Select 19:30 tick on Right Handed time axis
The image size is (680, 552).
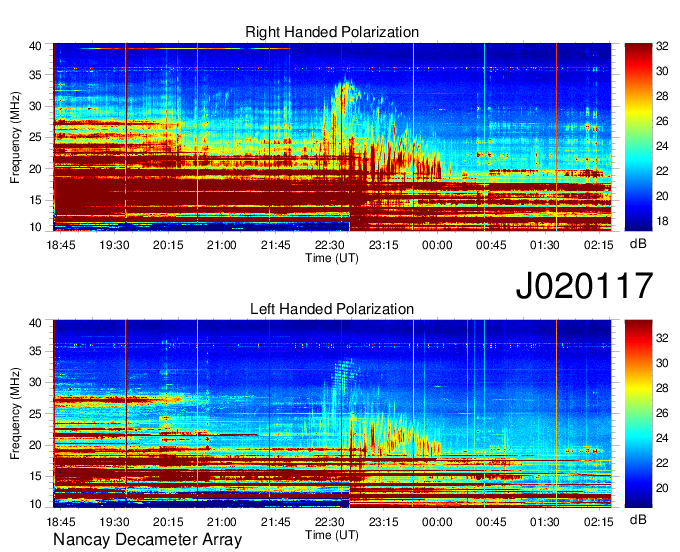coord(114,245)
